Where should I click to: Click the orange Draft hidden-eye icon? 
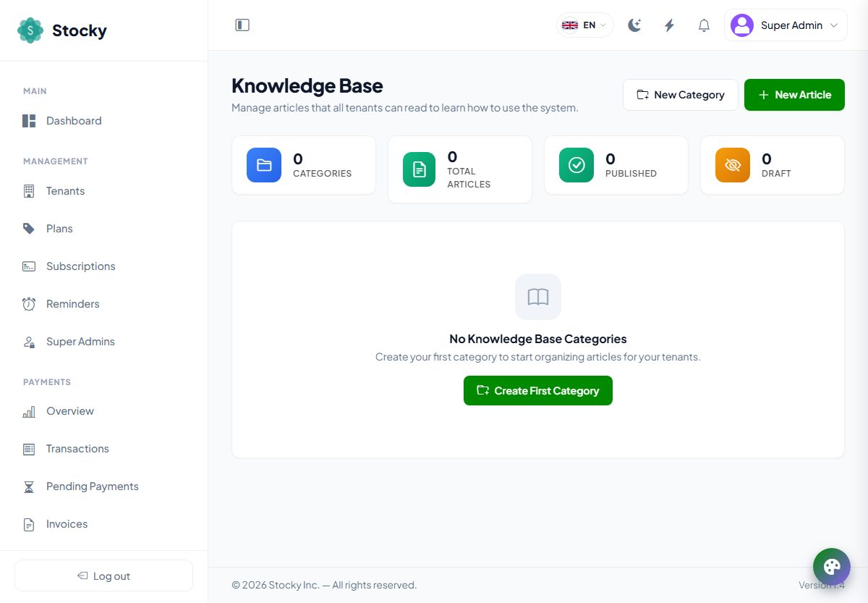tap(733, 165)
